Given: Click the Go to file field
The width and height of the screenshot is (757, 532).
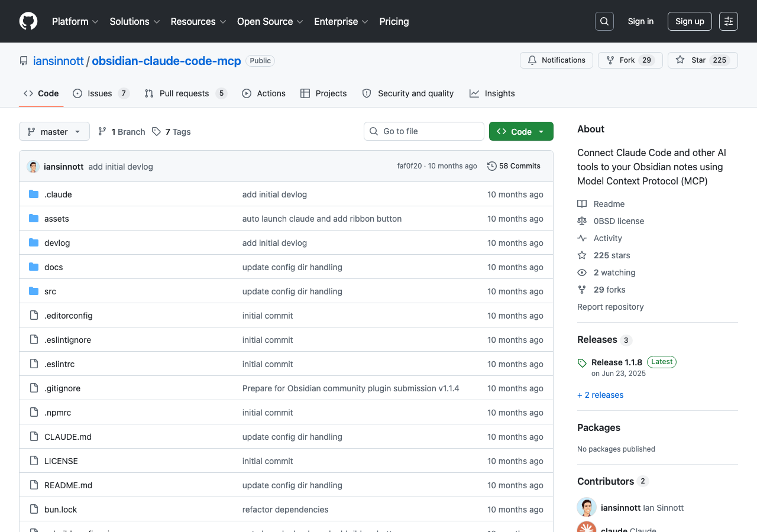Looking at the screenshot, I should tap(424, 131).
